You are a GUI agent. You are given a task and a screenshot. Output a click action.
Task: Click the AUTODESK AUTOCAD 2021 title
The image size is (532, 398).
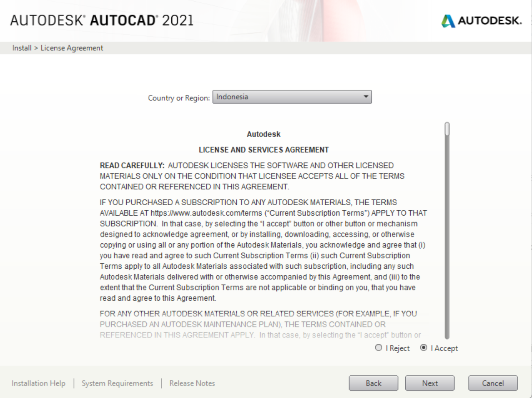coord(102,20)
